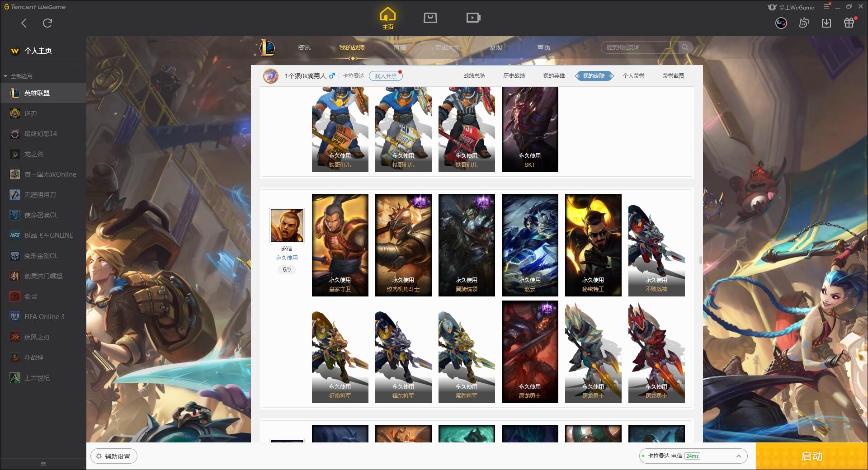
Task: Open the 翼骑统领 skin card
Action: click(467, 245)
